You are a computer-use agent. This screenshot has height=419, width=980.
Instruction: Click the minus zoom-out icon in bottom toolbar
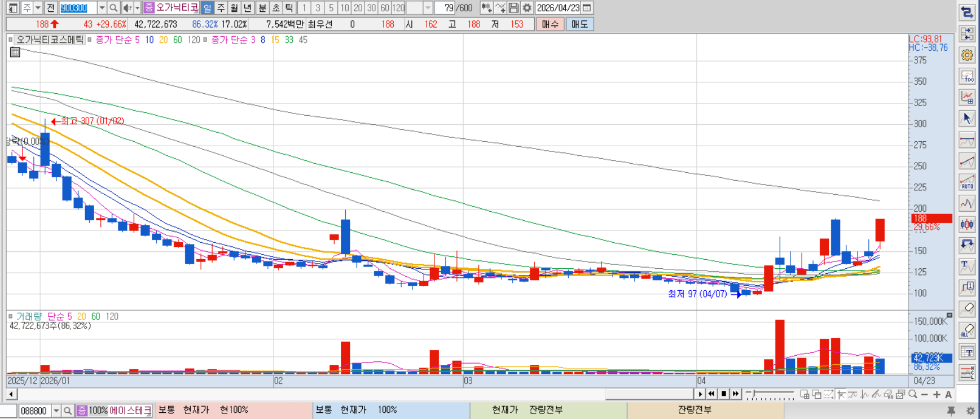pos(924,394)
